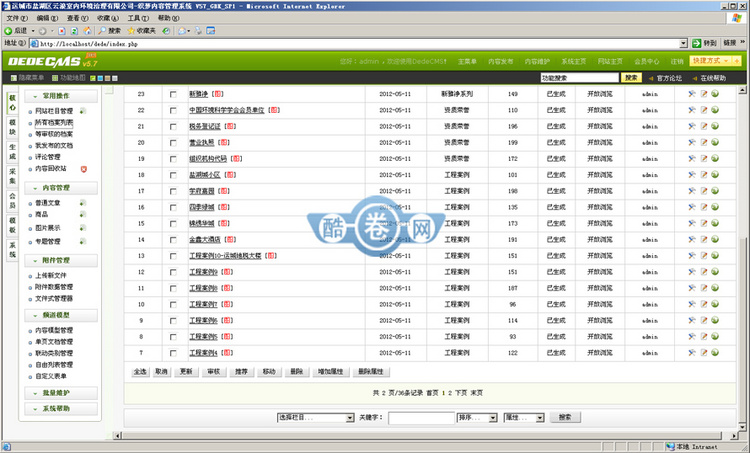Image resolution: width=750 pixels, height=453 pixels.
Task: Click the preview globe icon in row 19
Action: click(x=715, y=158)
